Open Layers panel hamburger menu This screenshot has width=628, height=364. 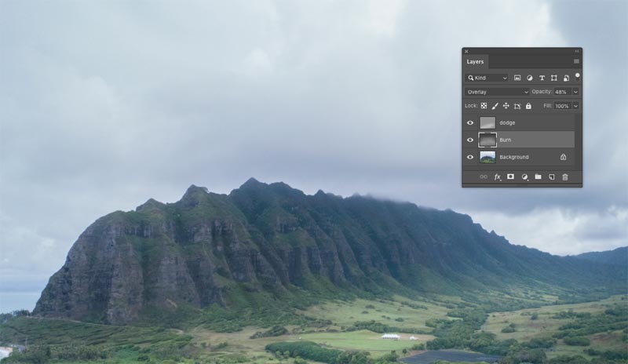point(576,61)
